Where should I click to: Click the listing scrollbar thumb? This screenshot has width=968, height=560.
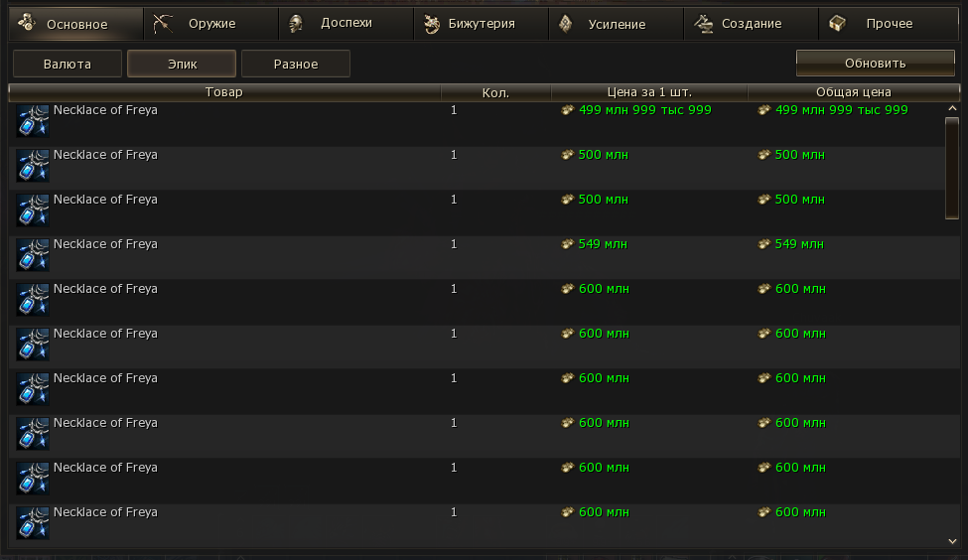click(x=952, y=167)
